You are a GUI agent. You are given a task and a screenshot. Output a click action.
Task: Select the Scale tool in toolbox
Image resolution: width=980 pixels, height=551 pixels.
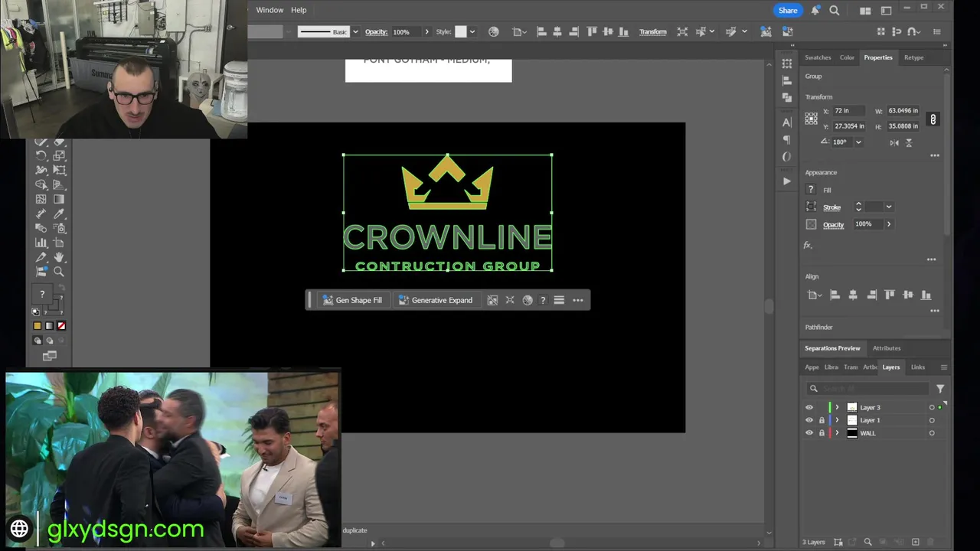coord(59,155)
